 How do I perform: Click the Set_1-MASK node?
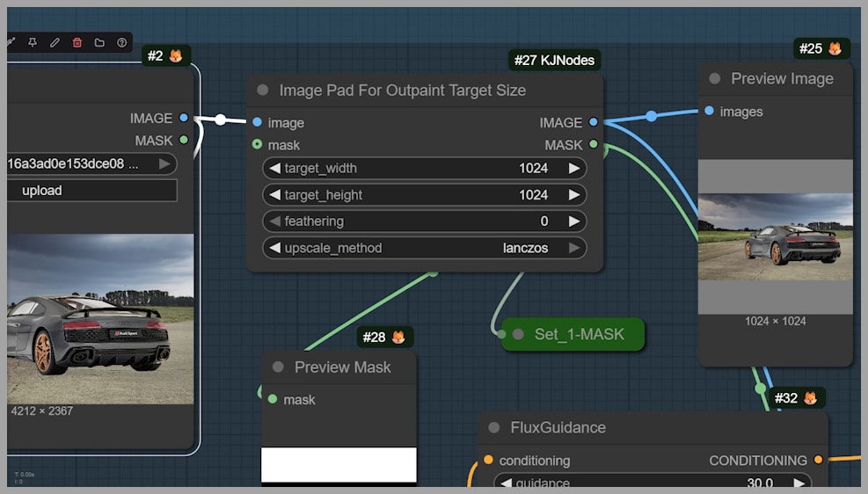(578, 335)
